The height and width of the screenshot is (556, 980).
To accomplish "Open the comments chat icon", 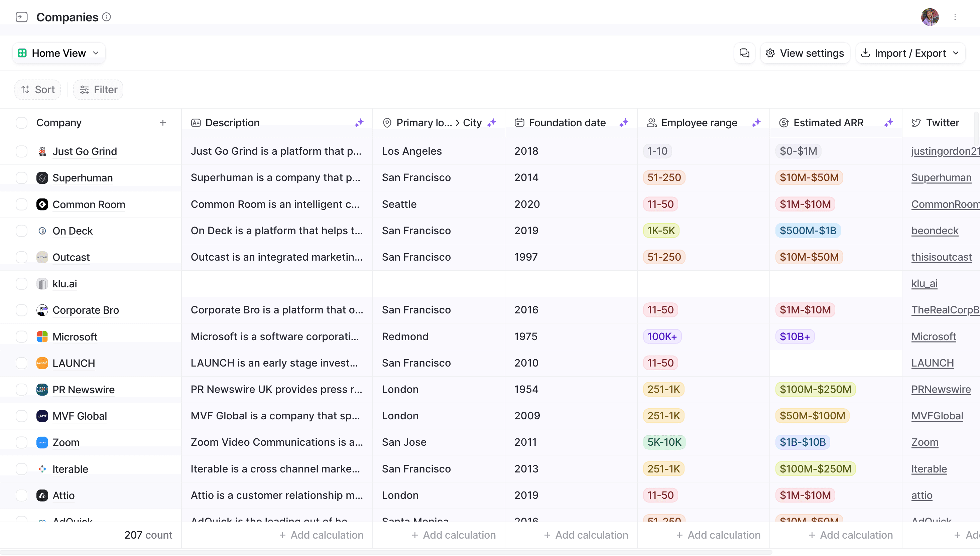I will tap(744, 53).
